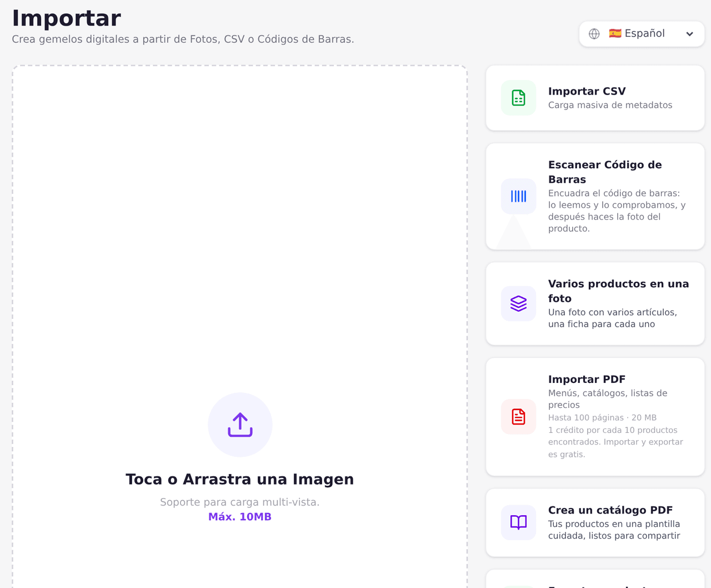This screenshot has width=711, height=588.
Task: Expand language list via chevron arrow
Action: 689,34
